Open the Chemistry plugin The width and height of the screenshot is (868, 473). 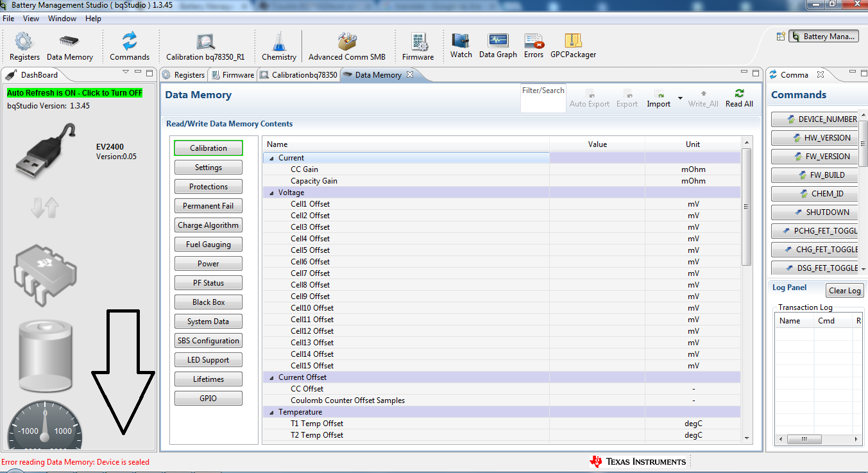[279, 46]
